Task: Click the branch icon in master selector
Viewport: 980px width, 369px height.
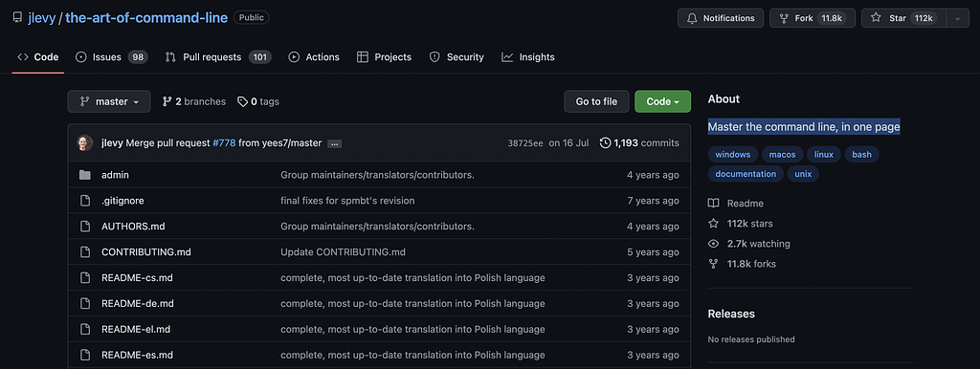Action: [85, 101]
